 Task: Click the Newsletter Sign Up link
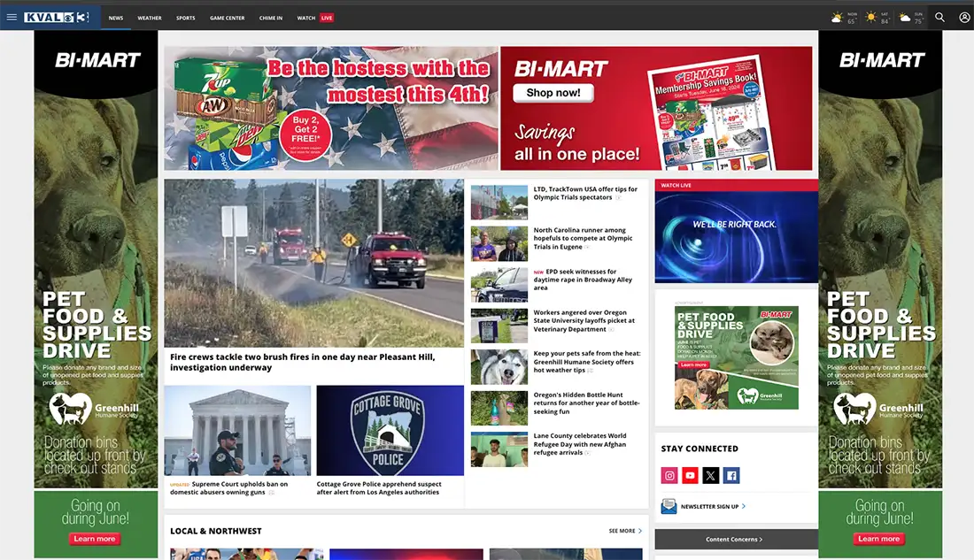713,507
